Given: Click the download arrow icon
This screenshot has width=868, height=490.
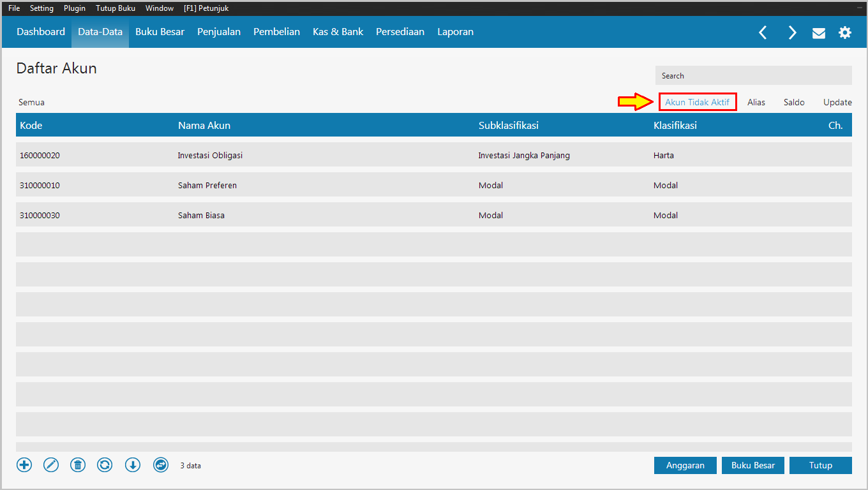Looking at the screenshot, I should 132,465.
